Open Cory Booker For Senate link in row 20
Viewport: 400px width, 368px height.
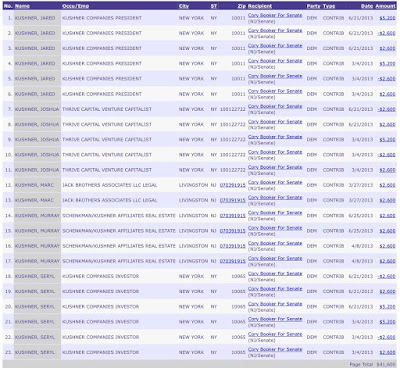pos(275,304)
